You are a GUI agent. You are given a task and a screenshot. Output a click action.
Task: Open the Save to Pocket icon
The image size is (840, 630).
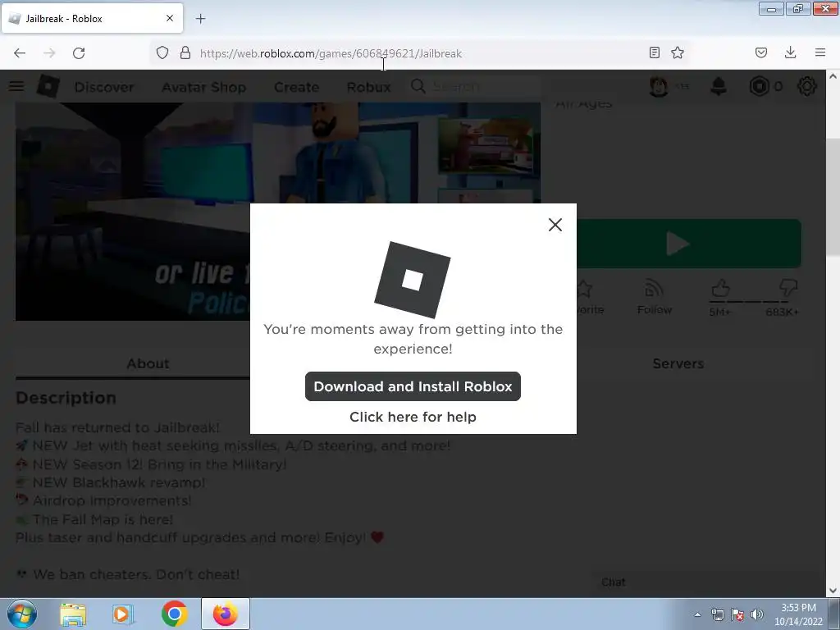[x=760, y=52]
